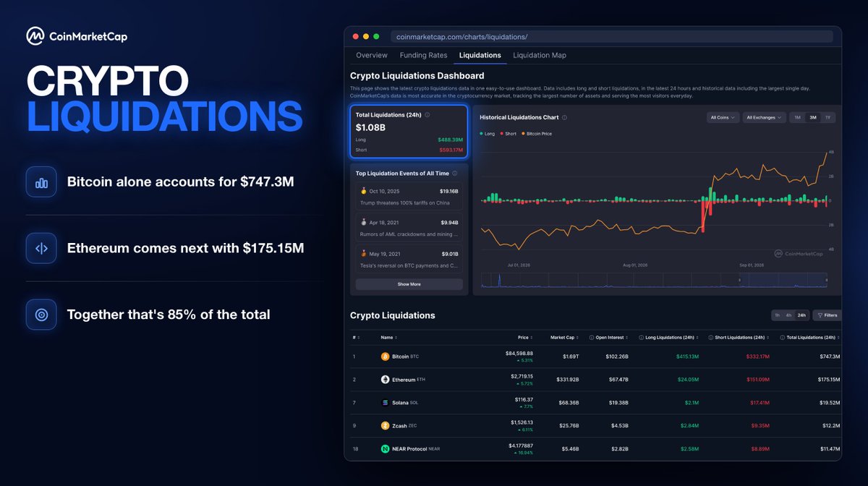The width and height of the screenshot is (868, 486).
Task: Click the Ethereum coin icon in the table
Action: (x=385, y=380)
